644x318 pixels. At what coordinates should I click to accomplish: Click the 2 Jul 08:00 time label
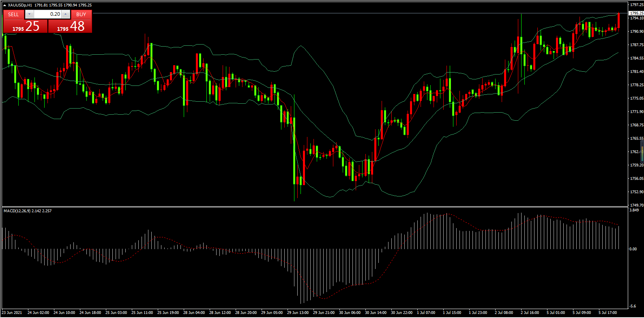point(504,313)
